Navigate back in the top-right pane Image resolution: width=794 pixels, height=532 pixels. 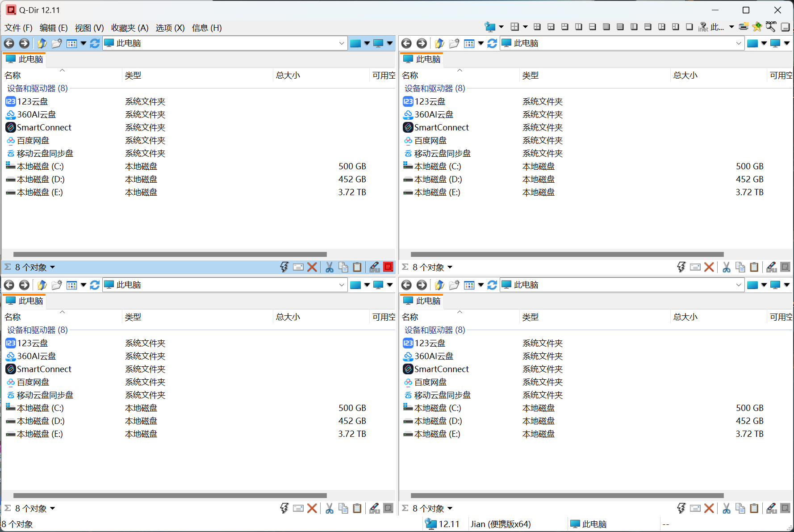406,43
